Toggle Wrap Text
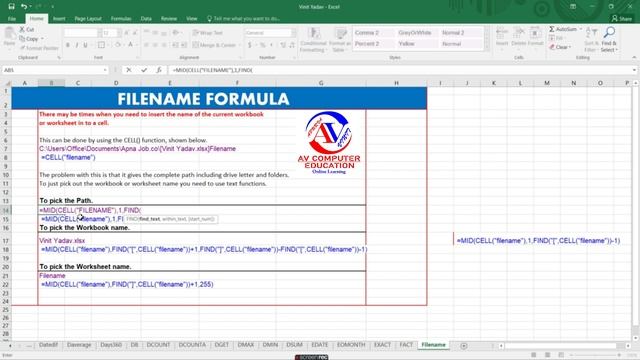 pyautogui.click(x=208, y=33)
